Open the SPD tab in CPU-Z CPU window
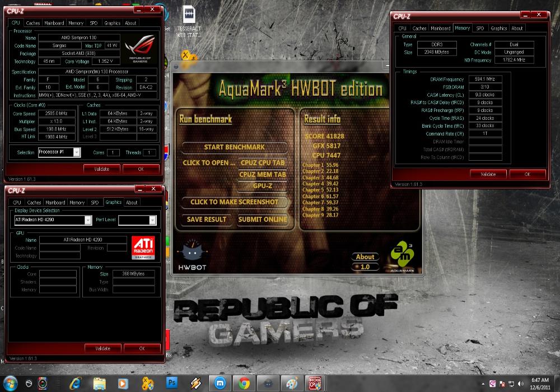This screenshot has width=560, height=392. click(94, 23)
